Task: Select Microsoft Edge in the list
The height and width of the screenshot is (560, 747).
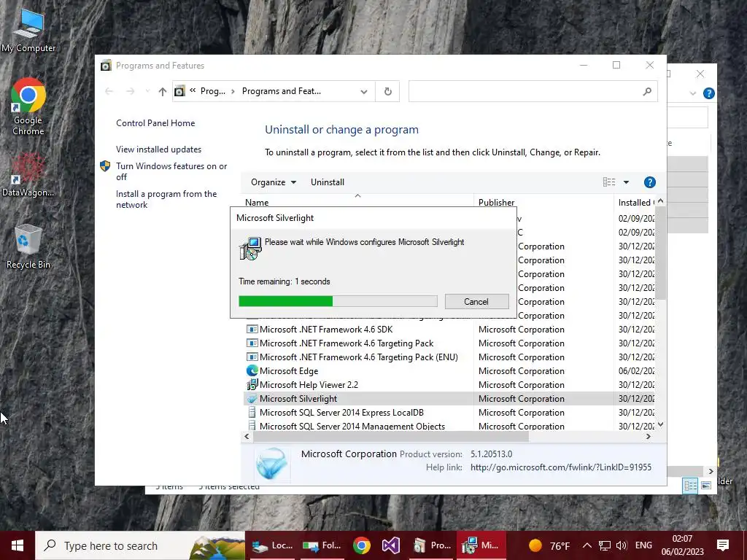Action: click(x=289, y=371)
